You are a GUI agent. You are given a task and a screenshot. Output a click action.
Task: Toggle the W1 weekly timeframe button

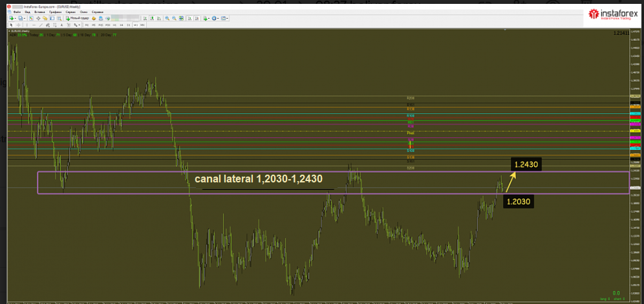[135, 25]
